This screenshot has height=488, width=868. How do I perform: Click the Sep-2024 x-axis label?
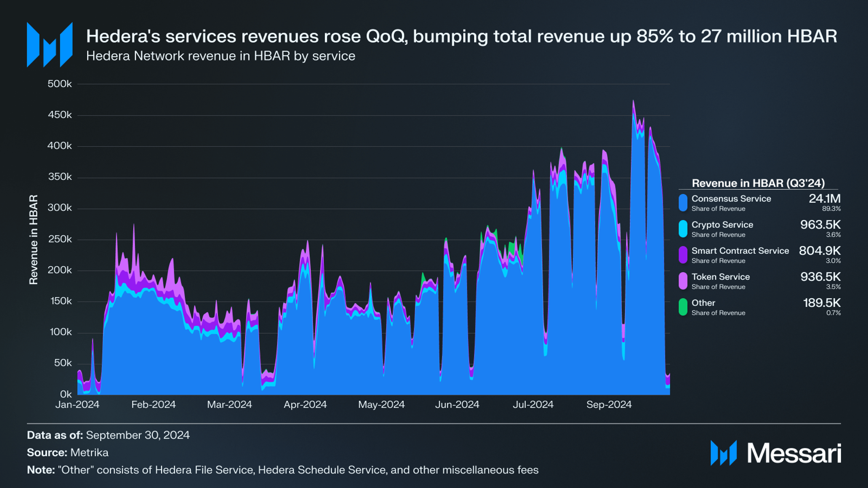[609, 405]
